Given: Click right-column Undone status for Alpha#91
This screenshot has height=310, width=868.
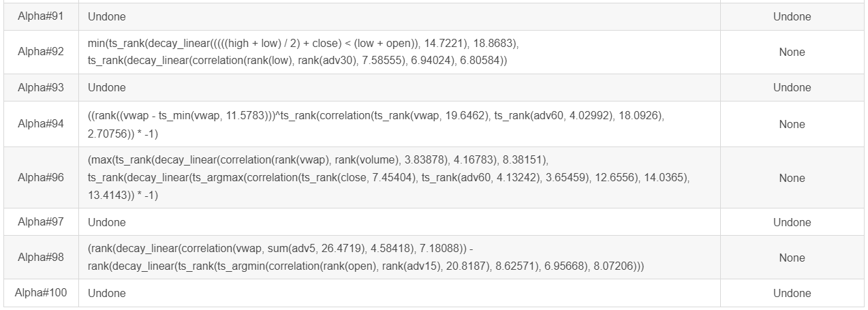Looking at the screenshot, I should coord(792,16).
